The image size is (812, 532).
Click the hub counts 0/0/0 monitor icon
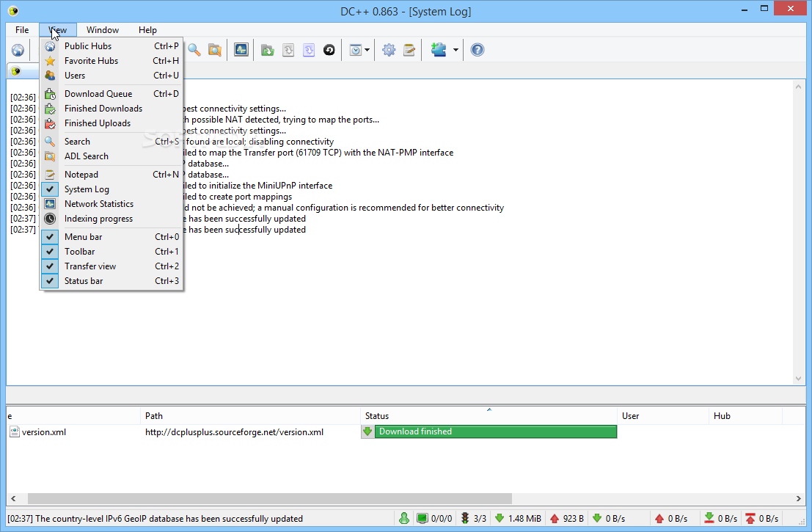coord(422,518)
